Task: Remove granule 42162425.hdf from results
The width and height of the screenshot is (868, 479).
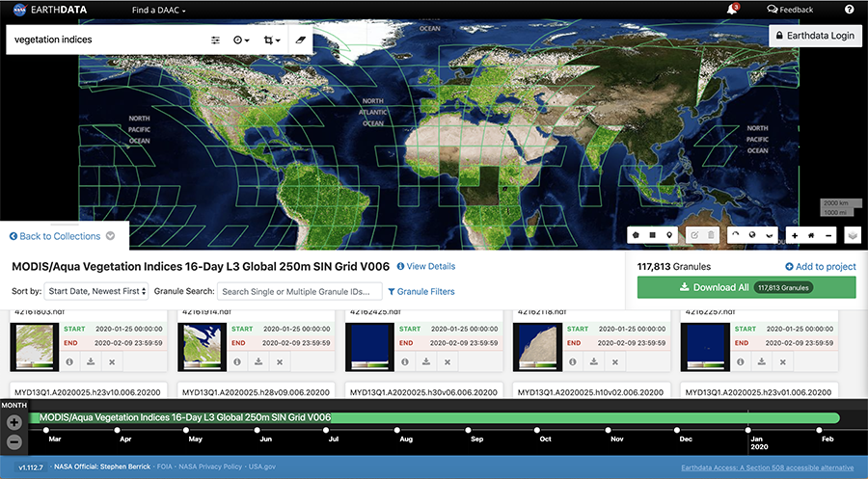Action: 448,361
